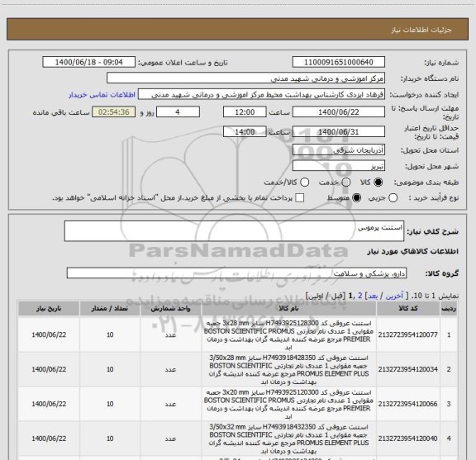Select product code 213272954120077

408,334
